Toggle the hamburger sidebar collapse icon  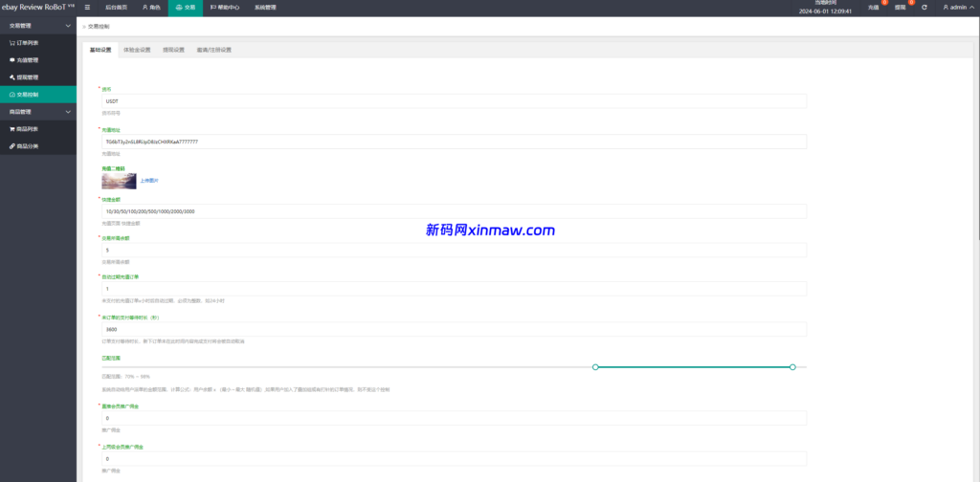click(87, 8)
